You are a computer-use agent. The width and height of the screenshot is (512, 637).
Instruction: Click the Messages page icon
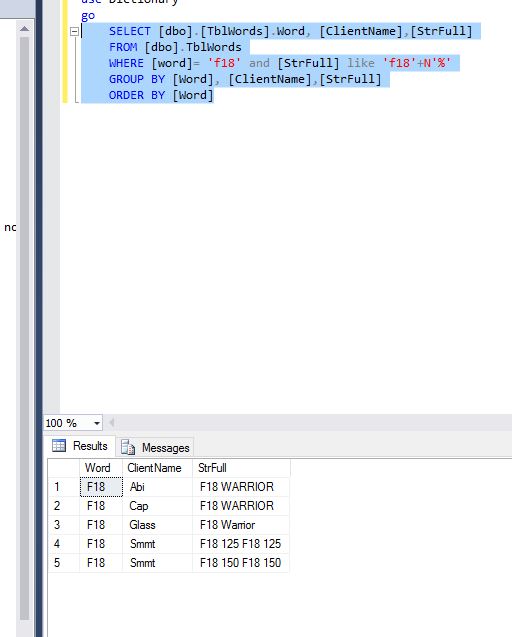click(x=128, y=447)
